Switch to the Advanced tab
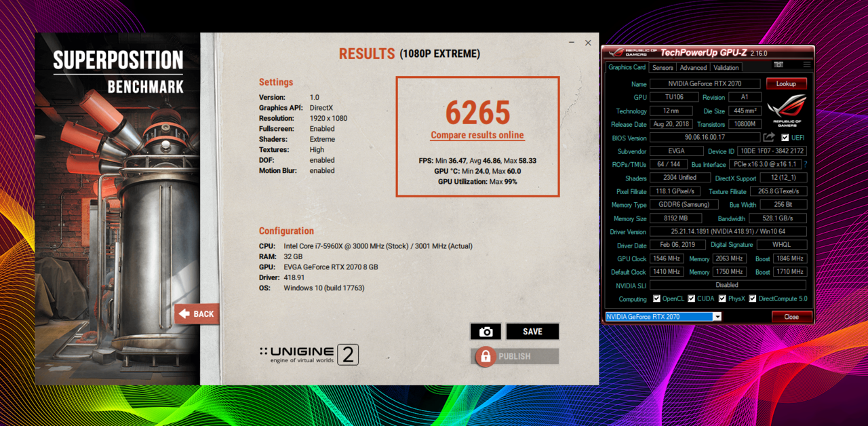Image resolution: width=868 pixels, height=426 pixels. click(x=693, y=68)
